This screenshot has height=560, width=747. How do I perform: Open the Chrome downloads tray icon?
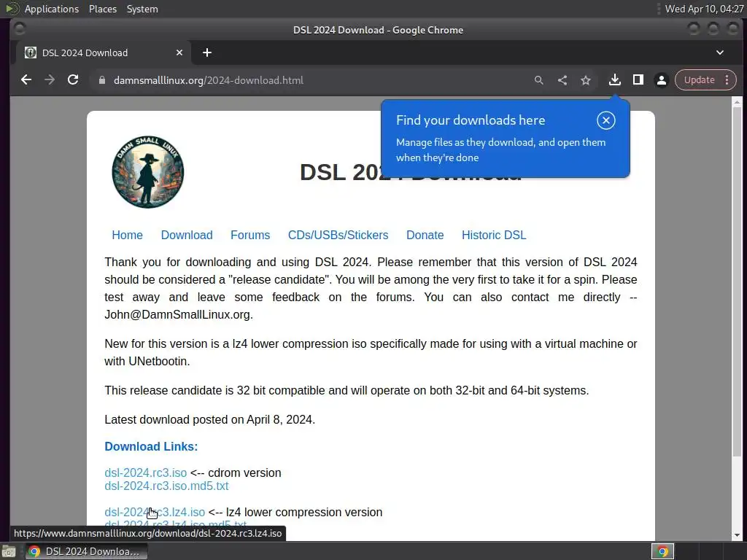614,80
